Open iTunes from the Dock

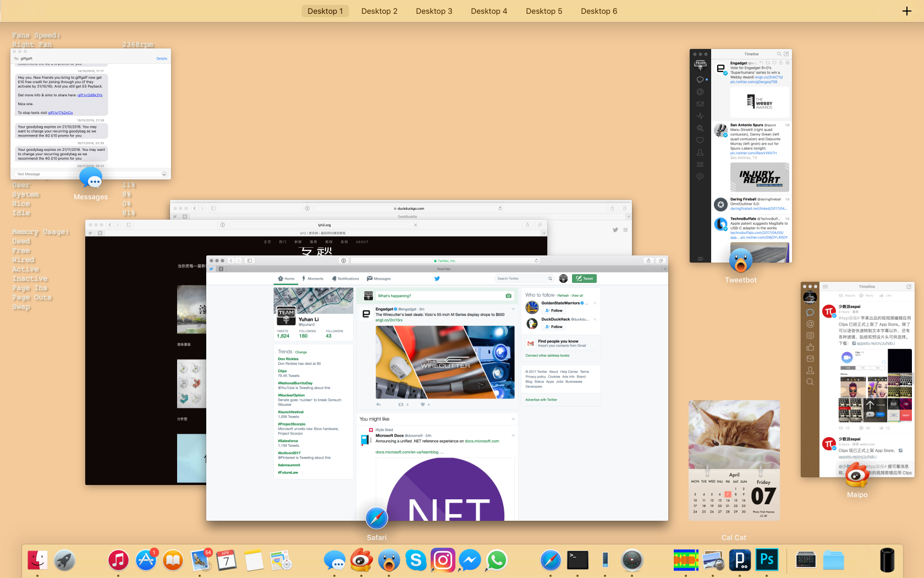click(118, 560)
